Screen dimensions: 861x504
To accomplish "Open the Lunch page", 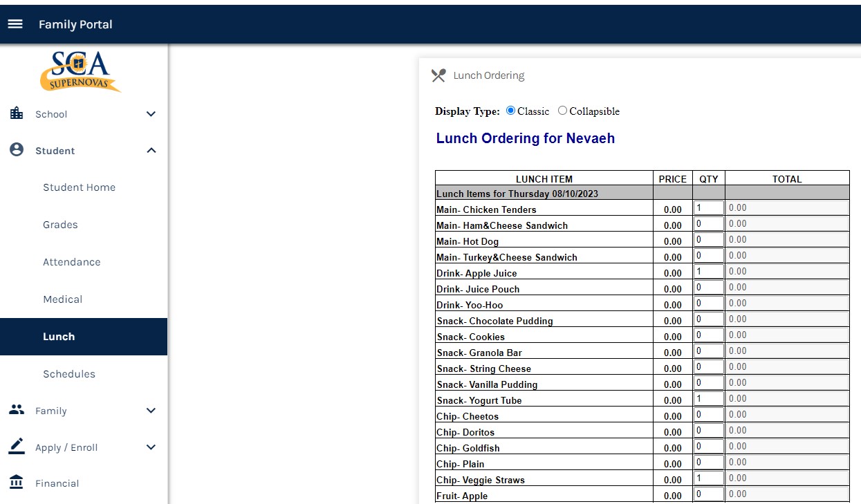I will [x=84, y=337].
